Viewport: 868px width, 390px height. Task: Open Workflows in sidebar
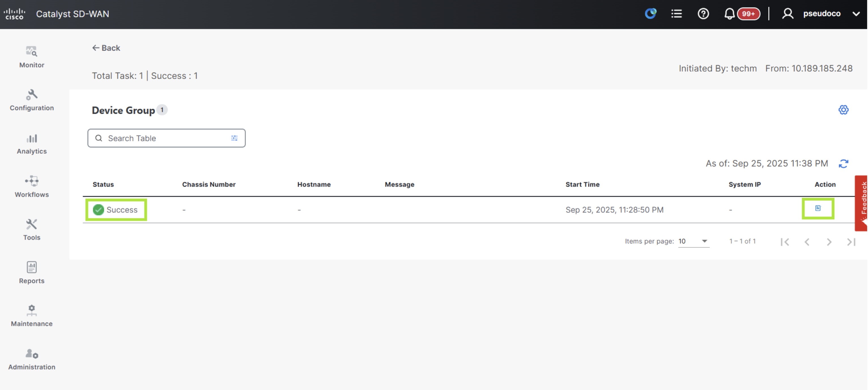(x=32, y=187)
